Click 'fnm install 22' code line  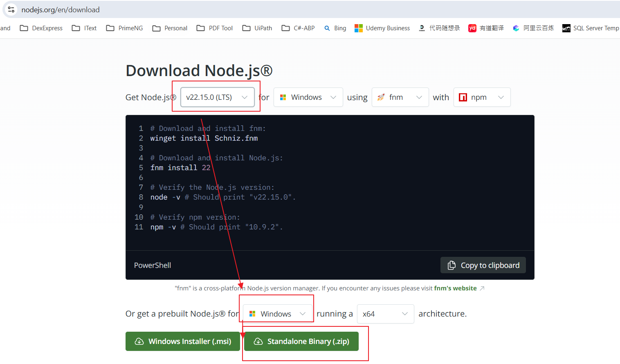pos(180,168)
